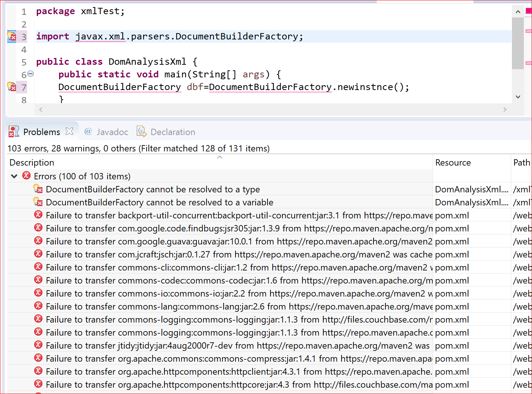Click the quick-fix error marker on line 7
This screenshot has width=532, height=394.
tap(12, 87)
